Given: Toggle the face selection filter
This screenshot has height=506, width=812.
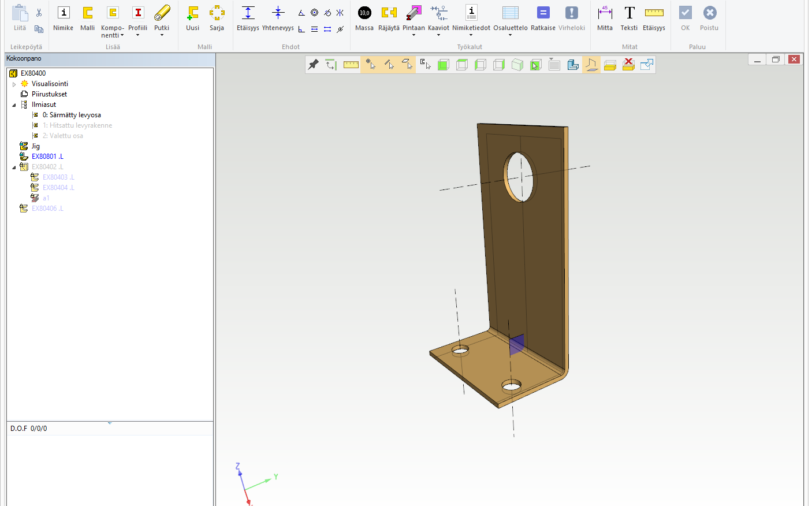Looking at the screenshot, I should pos(407,65).
